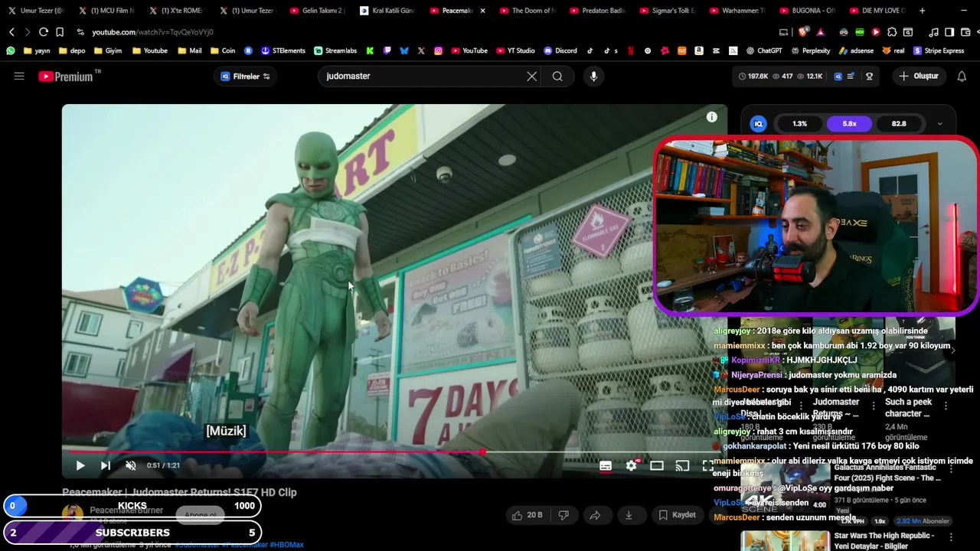Cast video to a TV
This screenshot has height=551, width=980.
click(682, 465)
